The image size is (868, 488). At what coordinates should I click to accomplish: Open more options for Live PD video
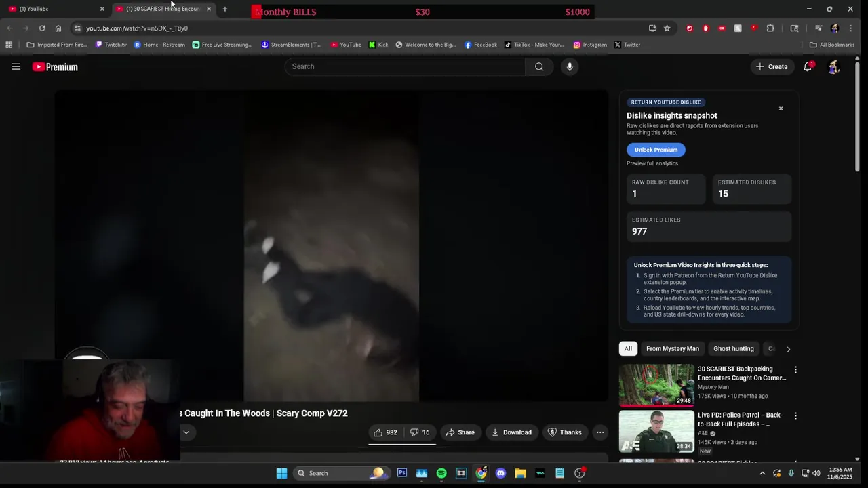tap(795, 416)
